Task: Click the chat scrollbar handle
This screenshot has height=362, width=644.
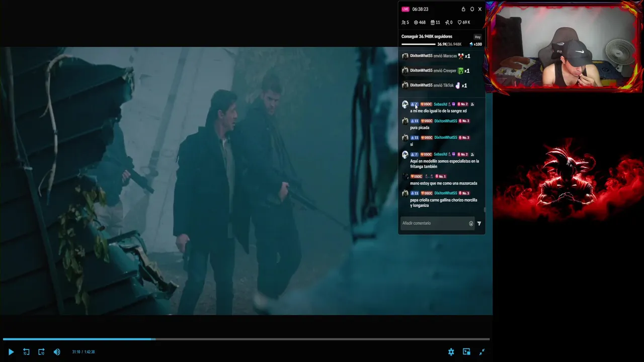Action: tap(485, 210)
